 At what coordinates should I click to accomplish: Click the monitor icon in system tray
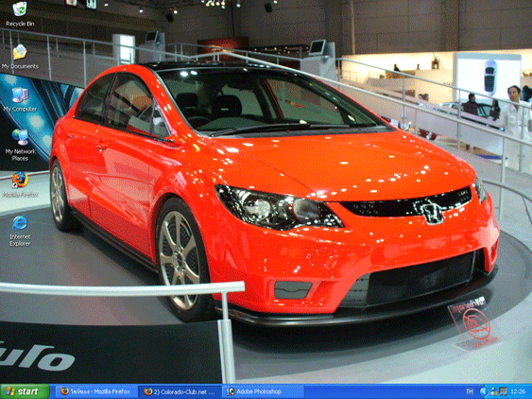[503, 391]
